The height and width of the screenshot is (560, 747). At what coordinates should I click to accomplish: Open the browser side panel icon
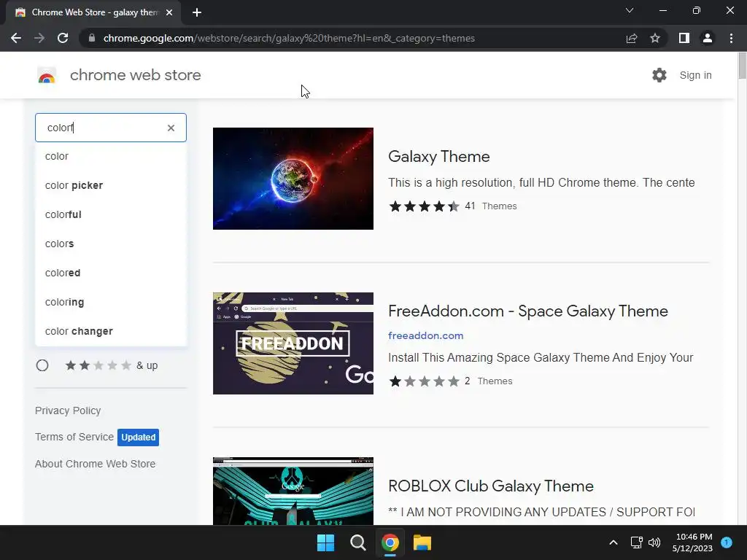tap(684, 38)
